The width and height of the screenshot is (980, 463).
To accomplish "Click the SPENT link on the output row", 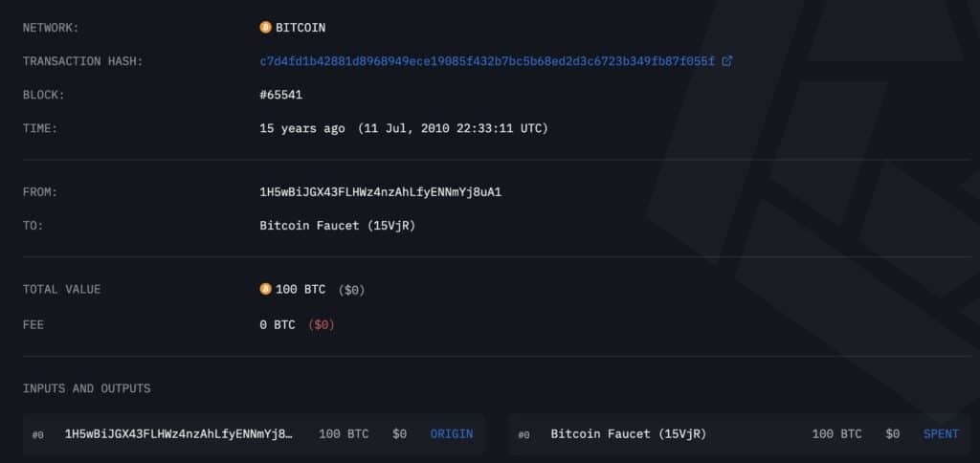I will 941,434.
